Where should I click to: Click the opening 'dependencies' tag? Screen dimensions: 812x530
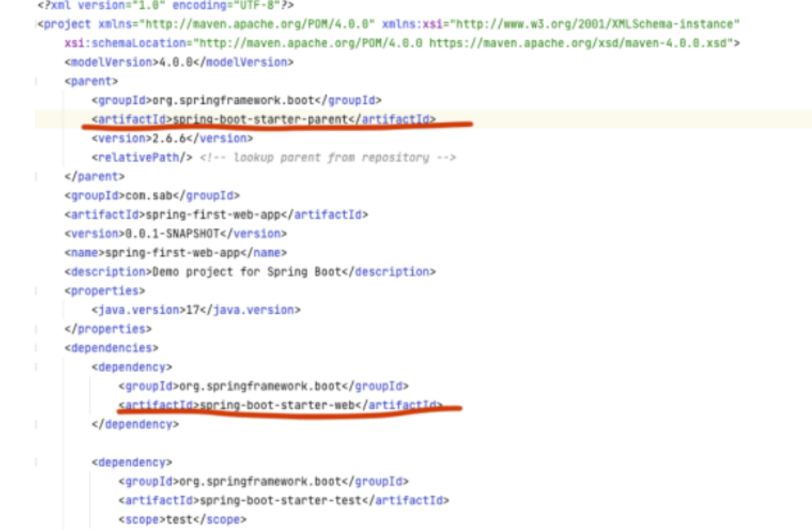(112, 348)
